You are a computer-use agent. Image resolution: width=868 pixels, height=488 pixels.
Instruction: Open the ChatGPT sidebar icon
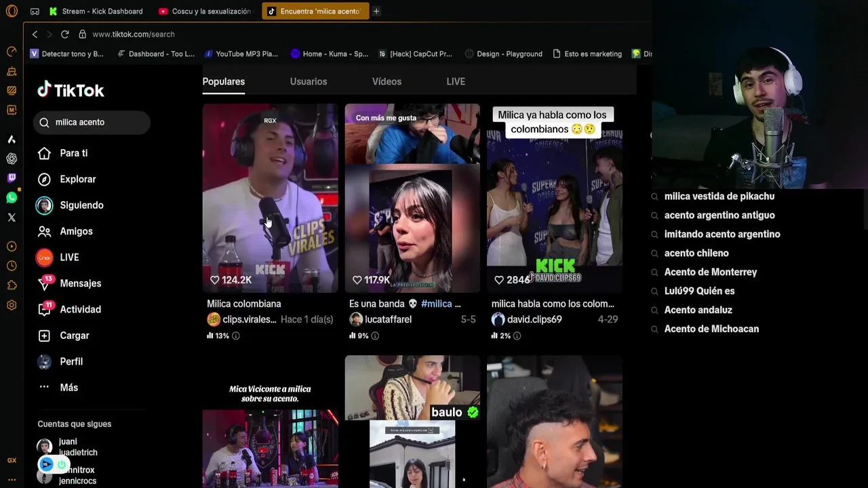[x=12, y=159]
